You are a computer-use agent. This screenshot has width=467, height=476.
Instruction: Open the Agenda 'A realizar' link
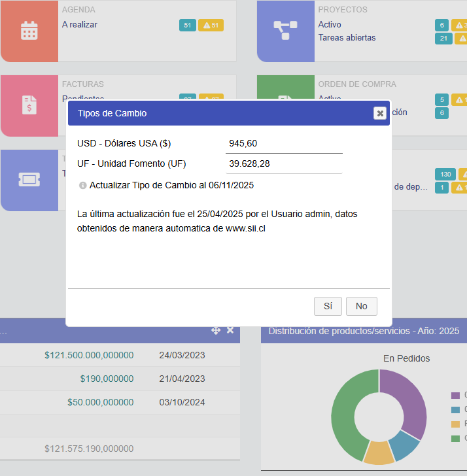coord(80,25)
